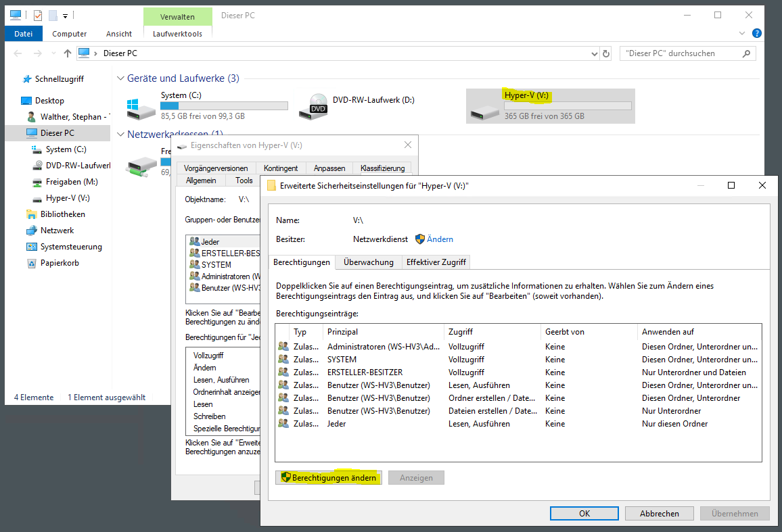
Task: Open the Vorgängerversionen tab in properties dialog
Action: point(215,168)
